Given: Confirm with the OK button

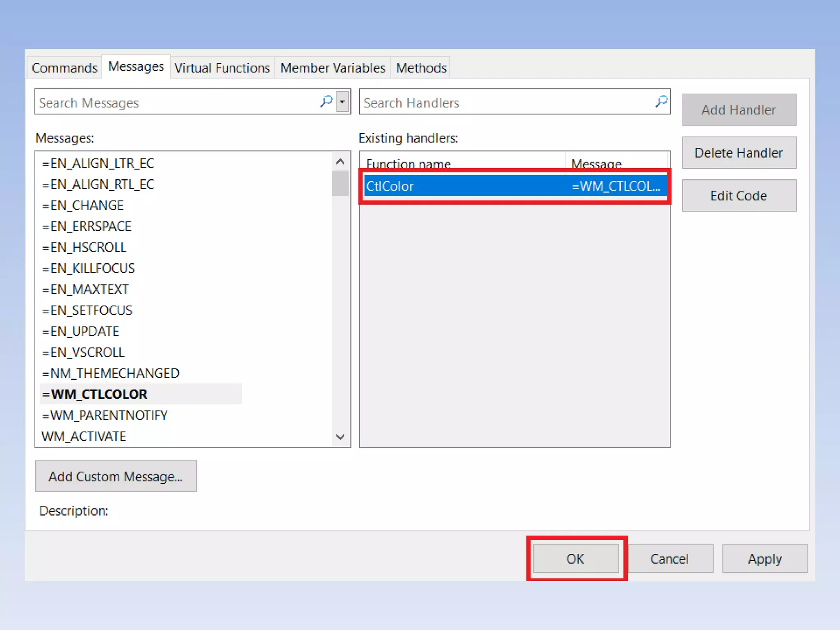Looking at the screenshot, I should (576, 559).
